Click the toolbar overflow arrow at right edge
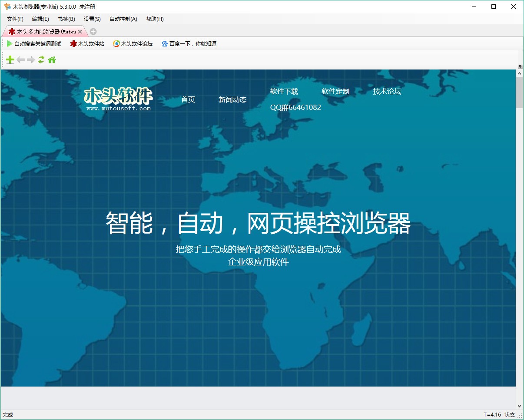524x420 pixels. coord(520,66)
